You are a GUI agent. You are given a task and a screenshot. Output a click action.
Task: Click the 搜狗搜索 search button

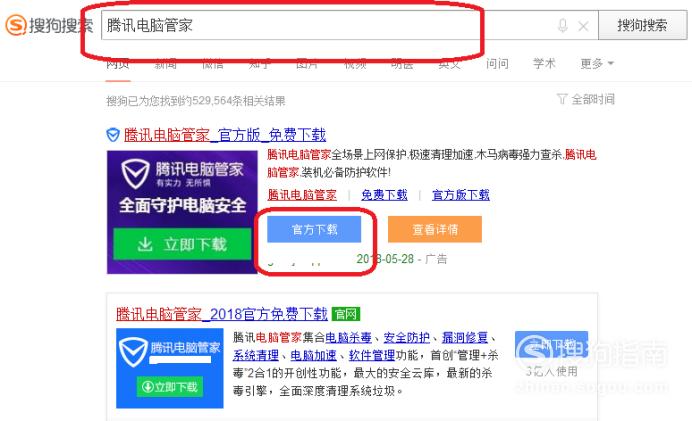tap(642, 25)
